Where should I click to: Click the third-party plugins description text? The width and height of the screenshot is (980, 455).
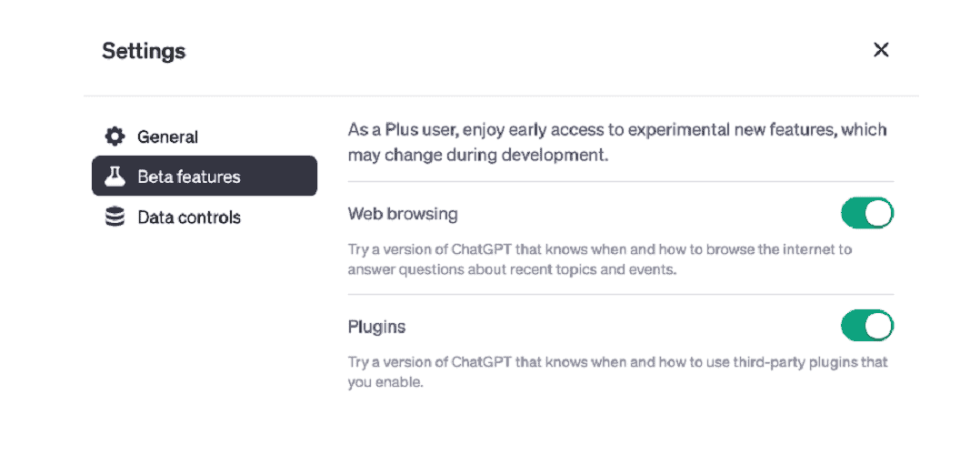(x=617, y=372)
